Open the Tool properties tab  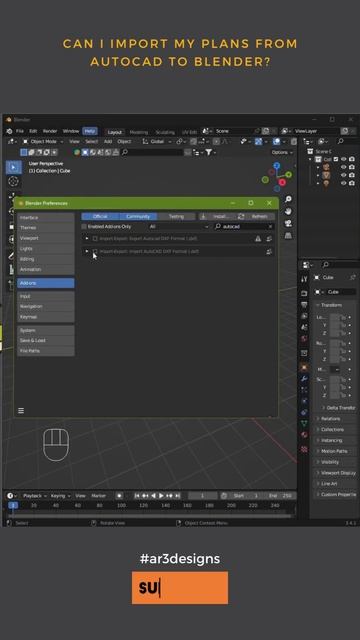304,279
